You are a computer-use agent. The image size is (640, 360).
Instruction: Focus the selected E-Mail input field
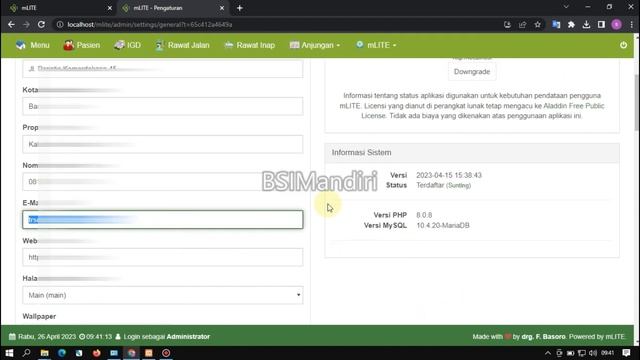[163, 220]
